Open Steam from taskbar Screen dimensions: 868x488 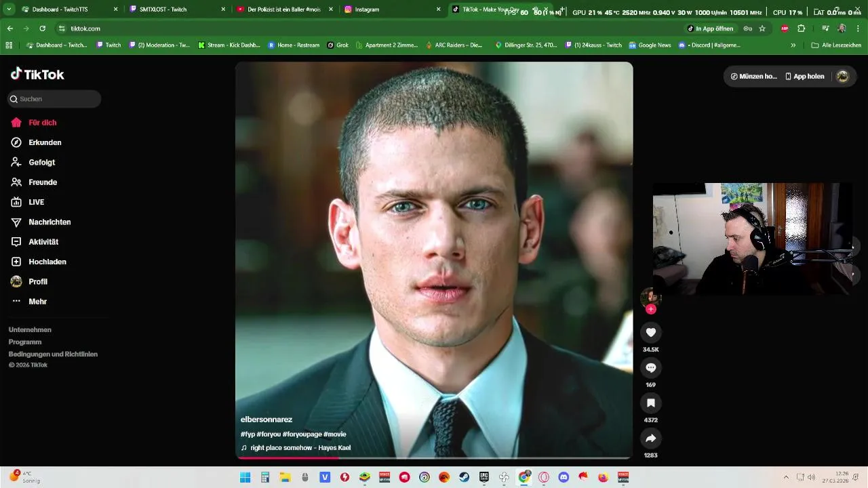pyautogui.click(x=464, y=477)
